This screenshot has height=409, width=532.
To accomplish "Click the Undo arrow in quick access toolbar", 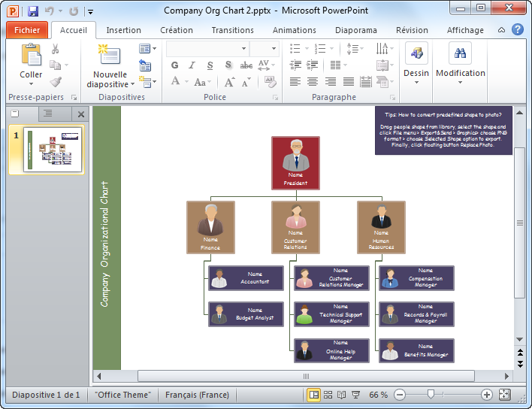I will pos(50,11).
